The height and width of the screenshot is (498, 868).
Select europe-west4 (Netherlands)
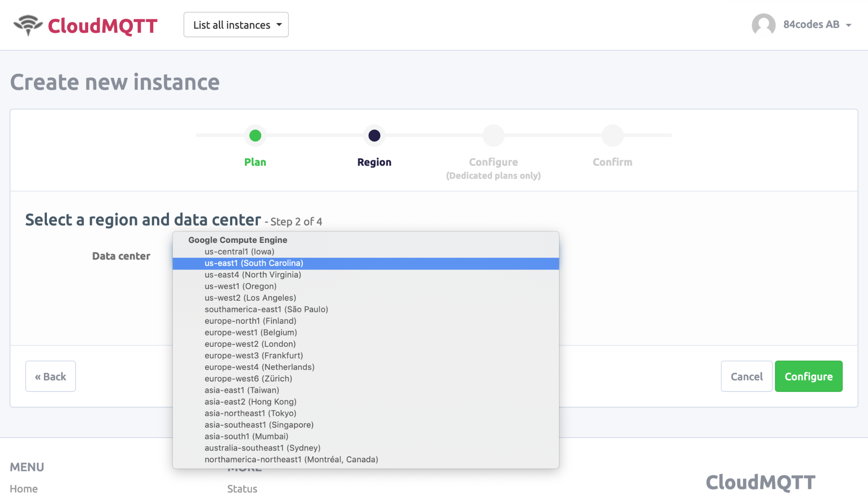(366, 367)
